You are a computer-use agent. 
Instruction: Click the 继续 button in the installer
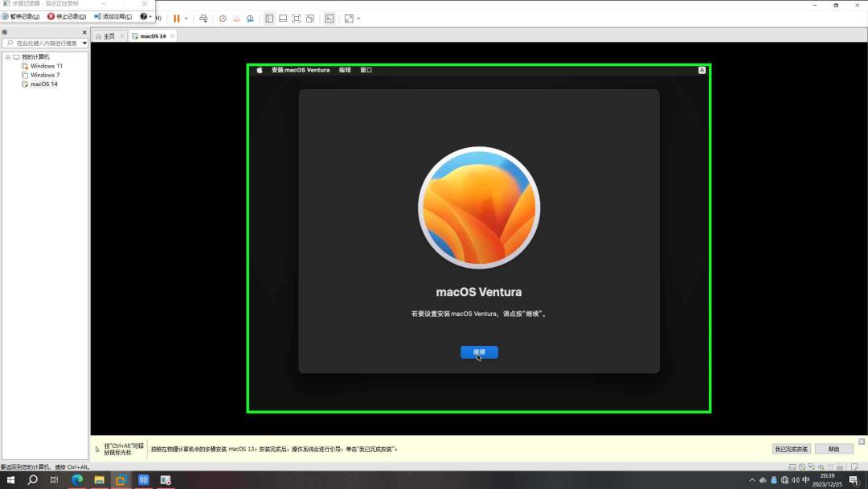click(x=479, y=351)
